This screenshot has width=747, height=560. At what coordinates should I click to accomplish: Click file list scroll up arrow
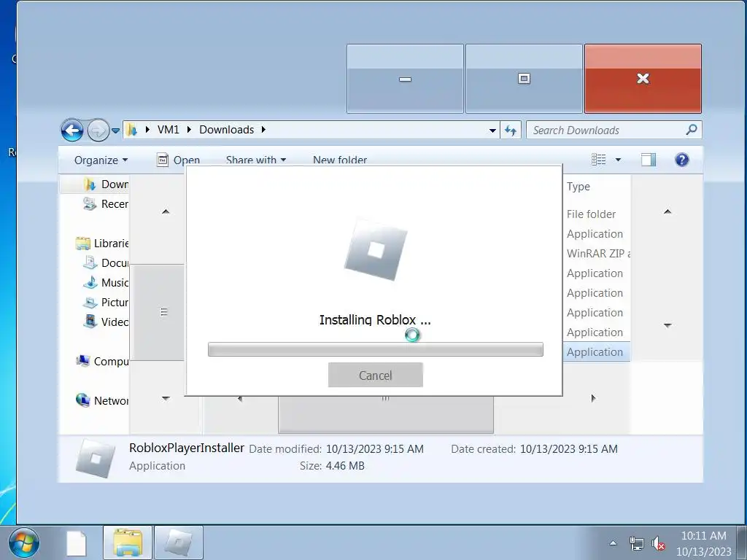click(667, 211)
